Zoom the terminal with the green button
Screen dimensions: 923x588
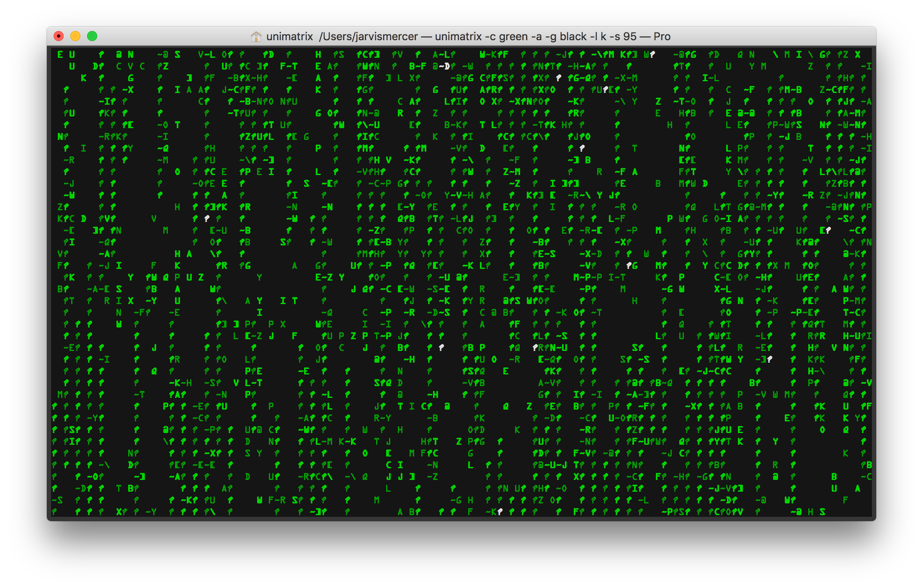point(92,36)
